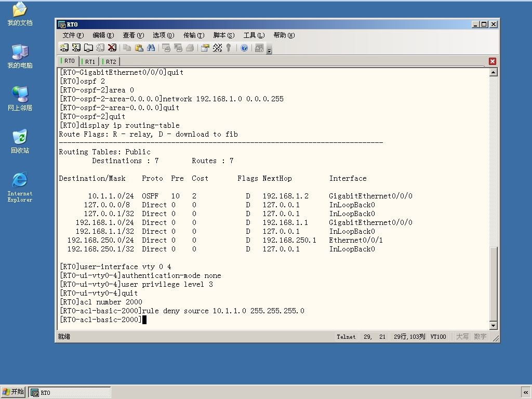Open the 文件(F) menu
532x399 pixels.
[73, 35]
